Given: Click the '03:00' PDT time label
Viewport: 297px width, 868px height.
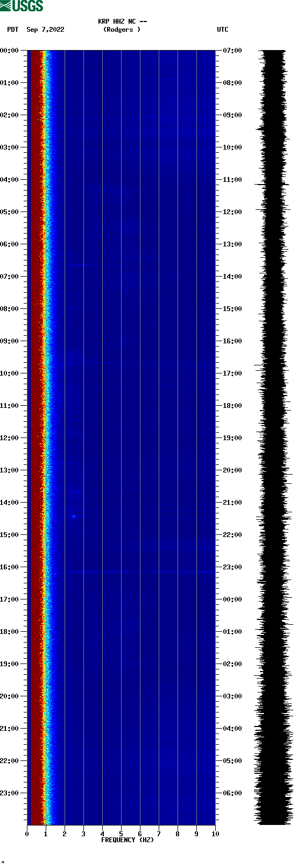Looking at the screenshot, I should click(9, 147).
